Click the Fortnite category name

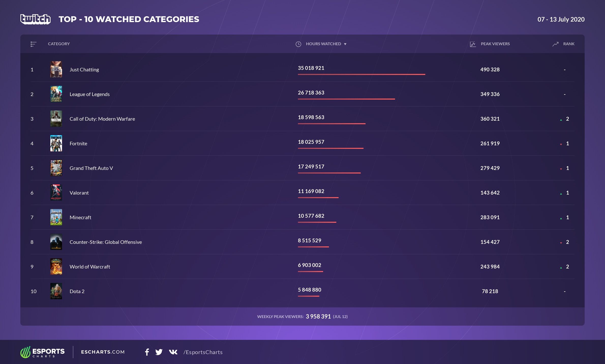click(x=78, y=144)
